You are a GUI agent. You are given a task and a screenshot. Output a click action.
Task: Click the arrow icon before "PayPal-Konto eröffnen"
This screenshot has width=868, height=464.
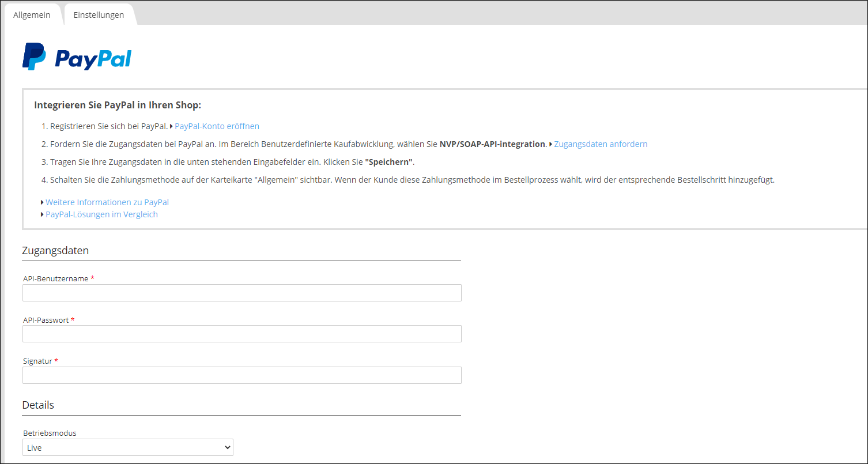coord(172,126)
